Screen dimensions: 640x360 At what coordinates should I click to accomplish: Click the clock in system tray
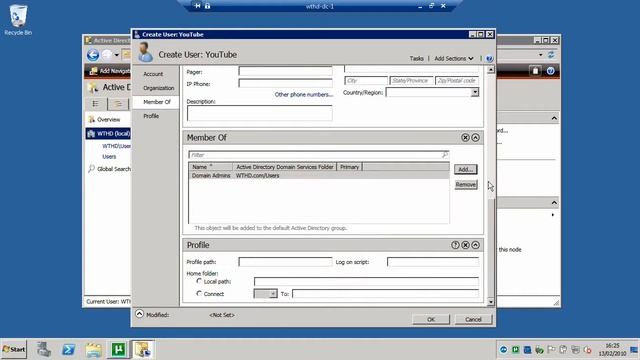(612, 349)
